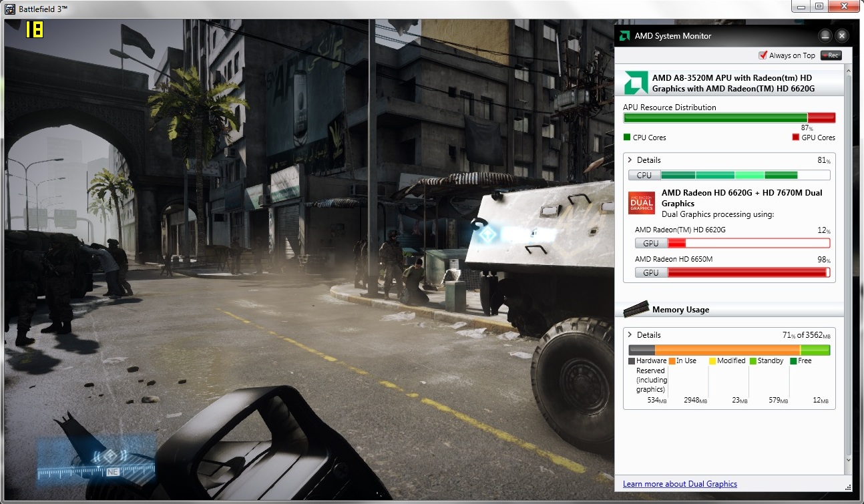Viewport: 864px width, 504px height.
Task: Expand the CPU Details section
Action: coord(630,160)
